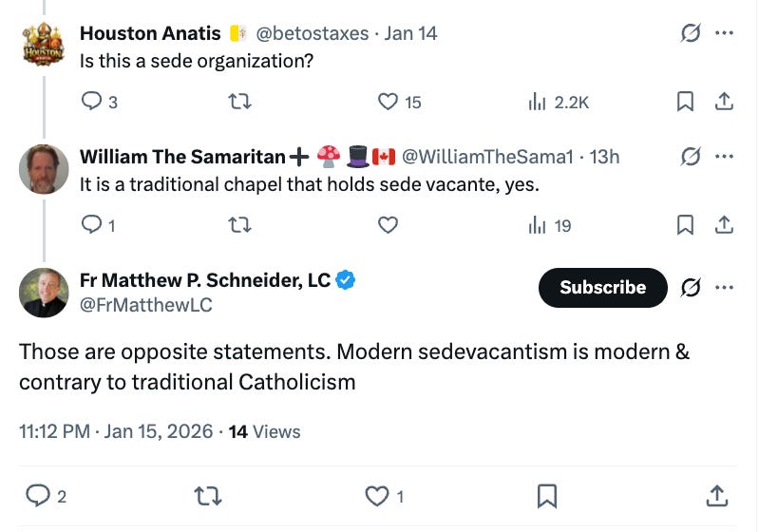Bookmark Houston Anatis's tweet
The image size is (759, 532).
coord(685,102)
